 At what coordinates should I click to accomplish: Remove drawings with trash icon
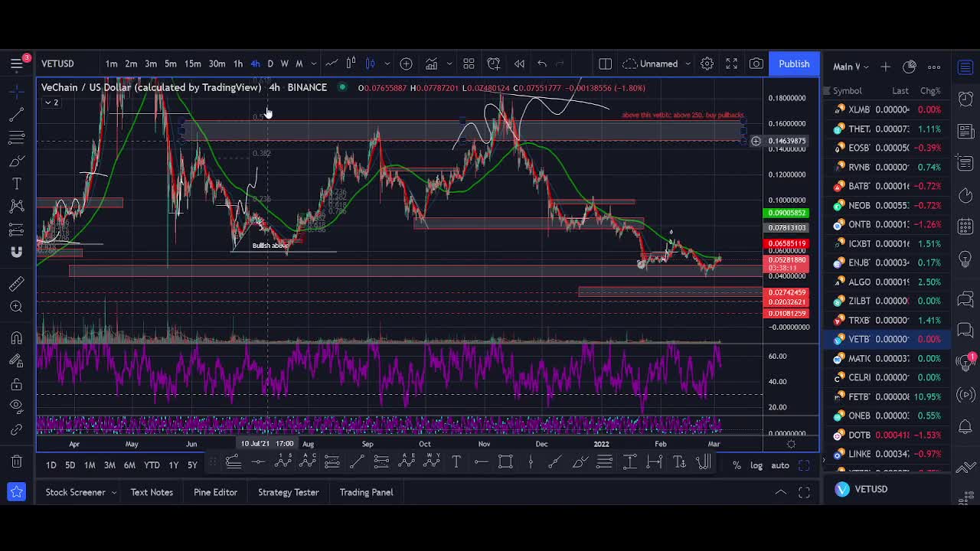pyautogui.click(x=16, y=461)
